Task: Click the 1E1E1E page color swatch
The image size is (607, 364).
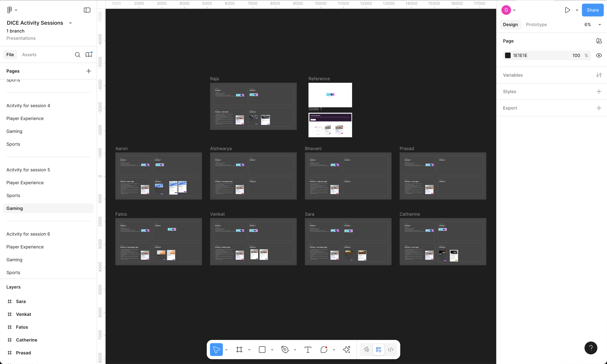Action: [508, 55]
